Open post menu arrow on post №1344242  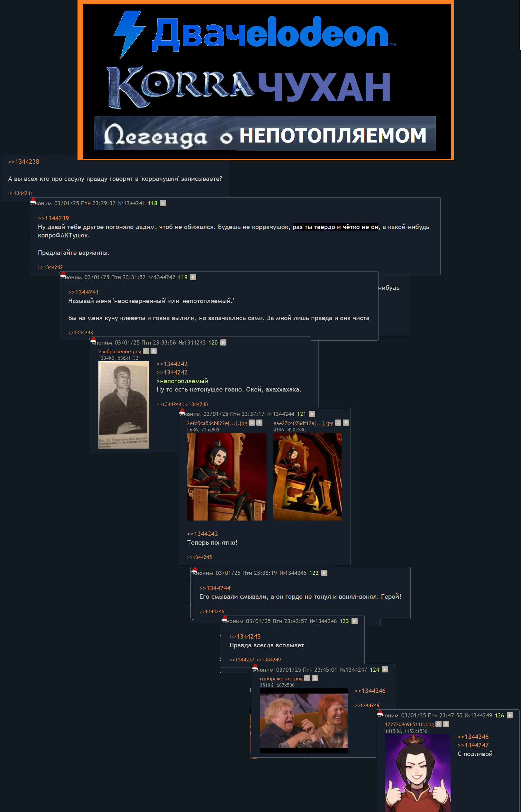click(x=193, y=277)
